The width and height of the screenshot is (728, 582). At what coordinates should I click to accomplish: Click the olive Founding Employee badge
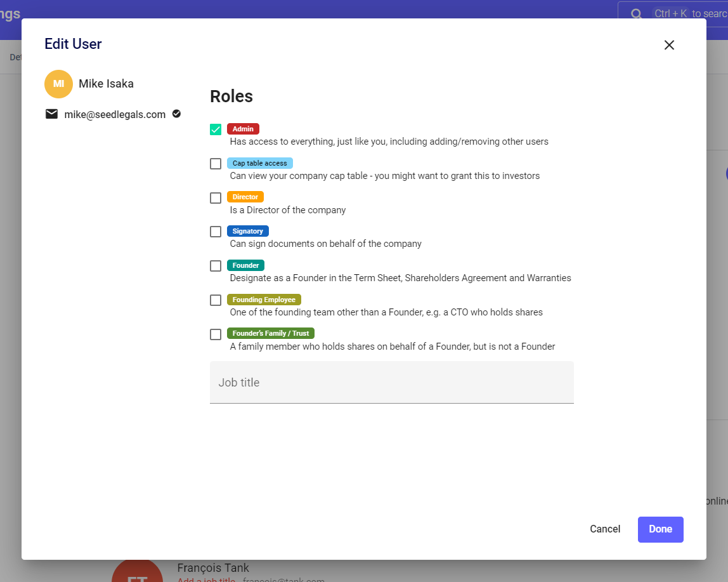264,300
